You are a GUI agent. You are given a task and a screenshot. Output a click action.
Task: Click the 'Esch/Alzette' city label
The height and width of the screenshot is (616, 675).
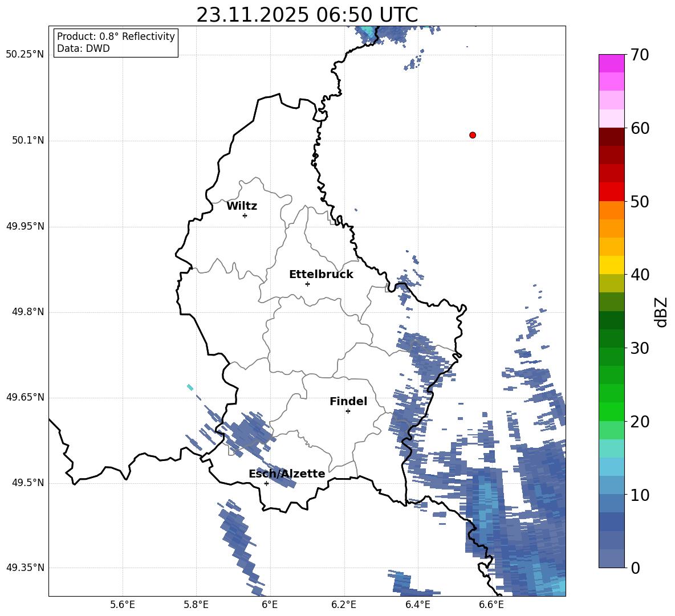tap(287, 474)
